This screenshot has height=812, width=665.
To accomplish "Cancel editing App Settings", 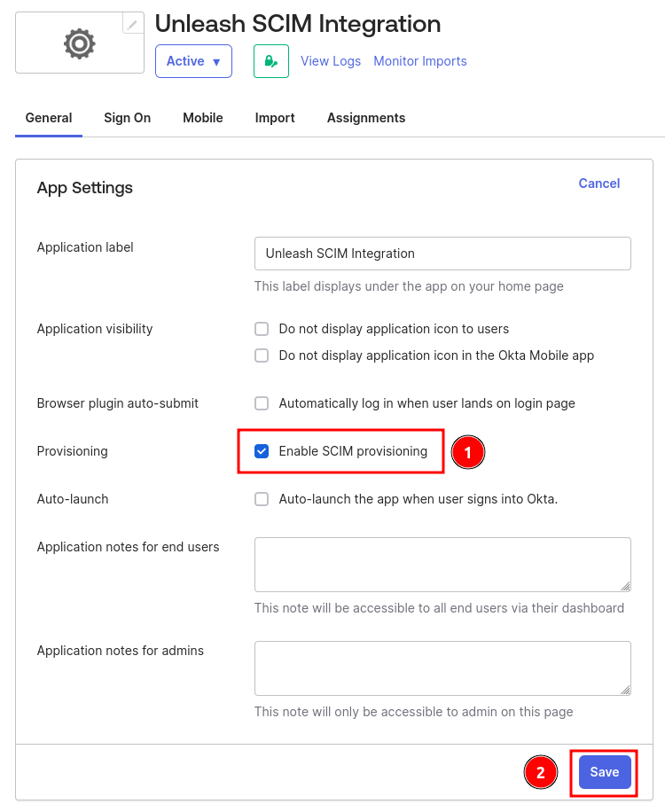I will click(598, 183).
